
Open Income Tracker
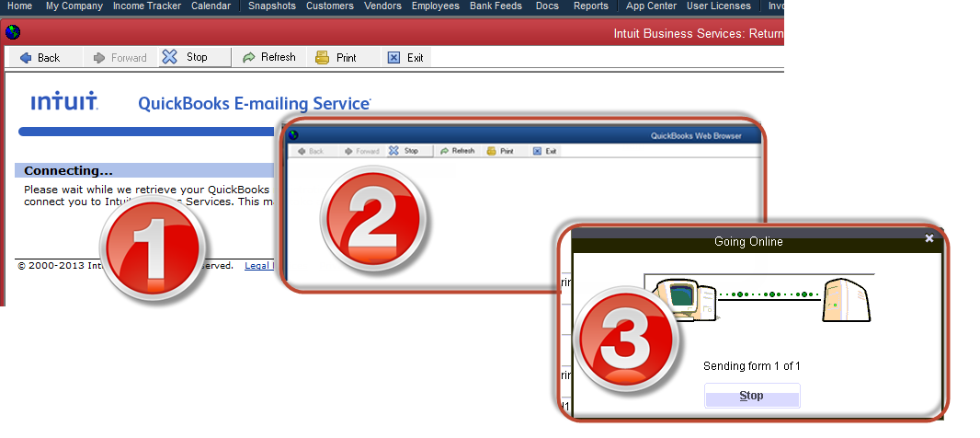click(147, 6)
